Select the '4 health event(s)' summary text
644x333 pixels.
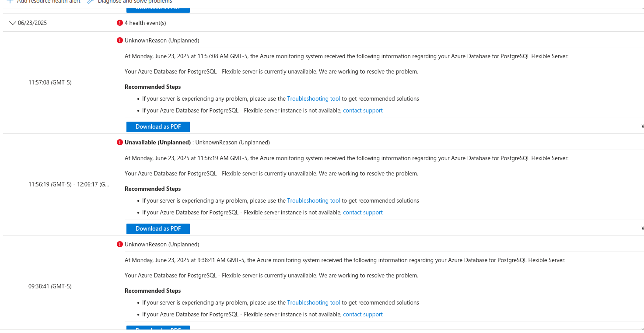click(x=145, y=23)
